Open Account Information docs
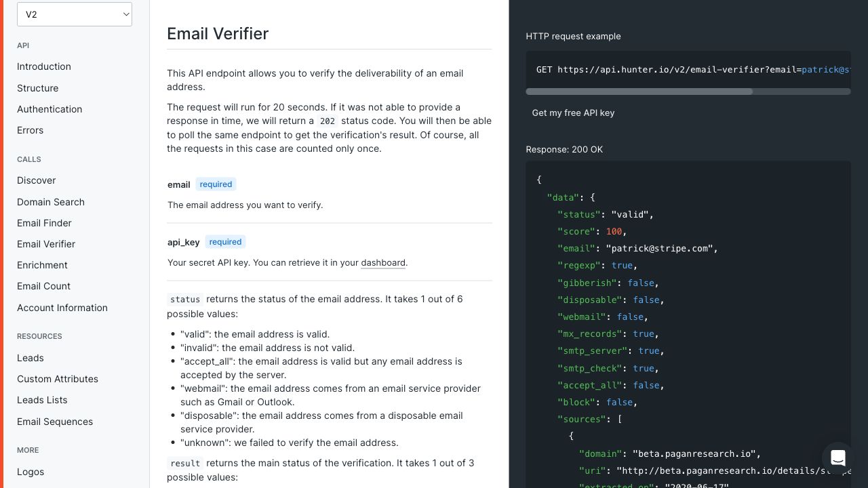This screenshot has width=868, height=488. click(62, 308)
